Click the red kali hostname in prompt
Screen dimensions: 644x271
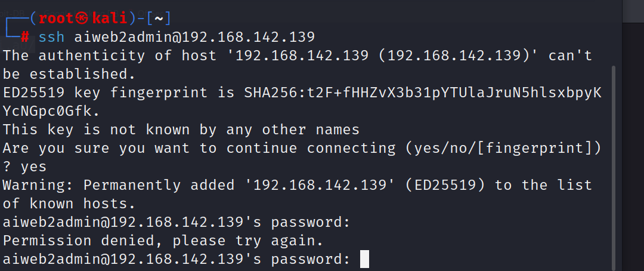[110, 19]
